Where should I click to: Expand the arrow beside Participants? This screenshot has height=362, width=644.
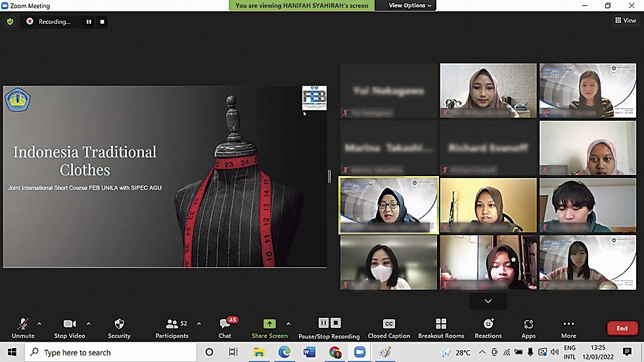(x=198, y=324)
